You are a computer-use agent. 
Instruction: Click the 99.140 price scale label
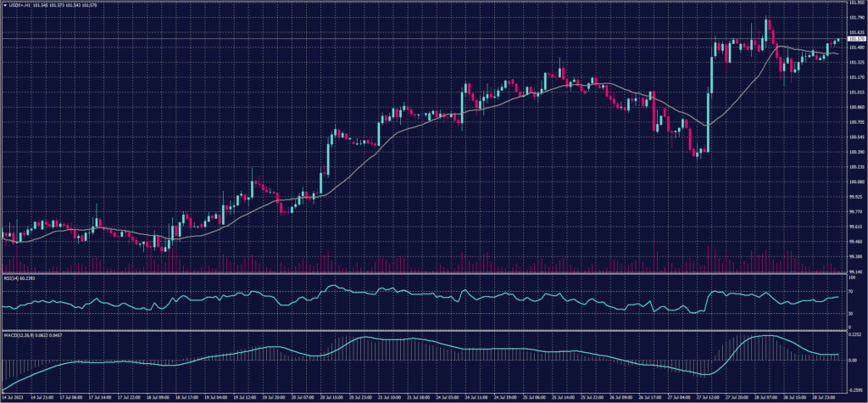(x=855, y=271)
